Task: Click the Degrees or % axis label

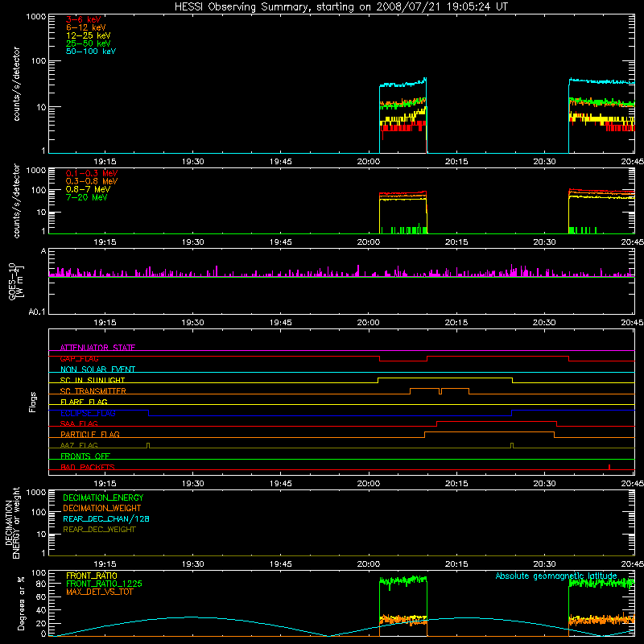Action: (20, 603)
